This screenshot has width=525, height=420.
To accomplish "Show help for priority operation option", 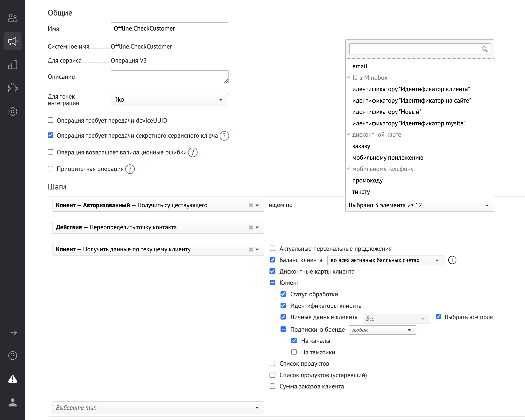I will (130, 169).
